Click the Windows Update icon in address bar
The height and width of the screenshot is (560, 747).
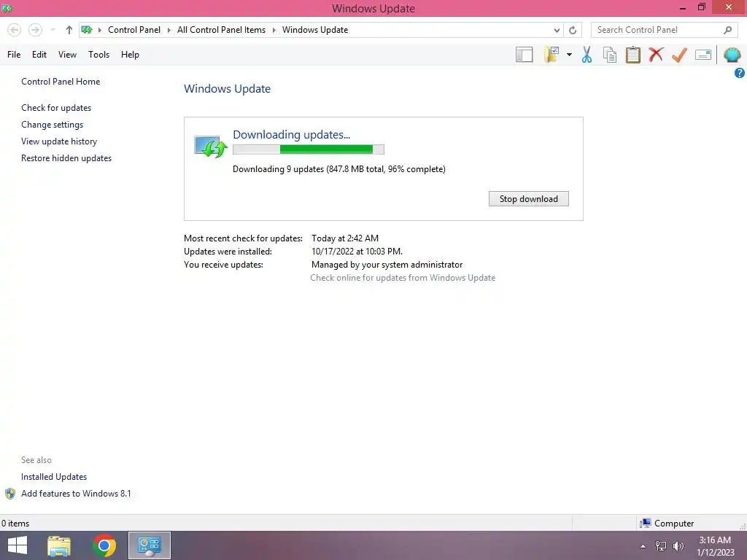(87, 30)
